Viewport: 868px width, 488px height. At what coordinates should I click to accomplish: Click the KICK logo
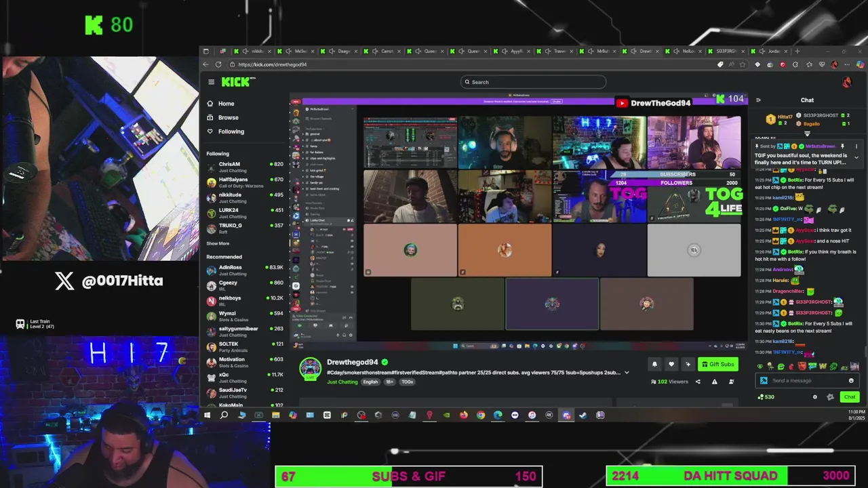pyautogui.click(x=238, y=82)
